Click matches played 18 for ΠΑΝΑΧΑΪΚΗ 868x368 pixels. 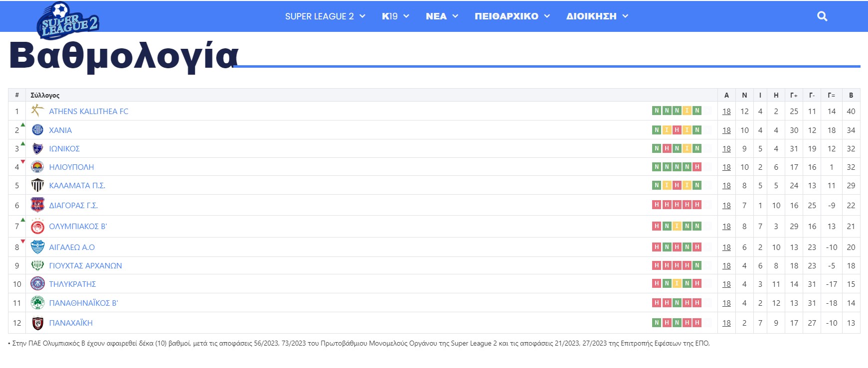coord(726,323)
